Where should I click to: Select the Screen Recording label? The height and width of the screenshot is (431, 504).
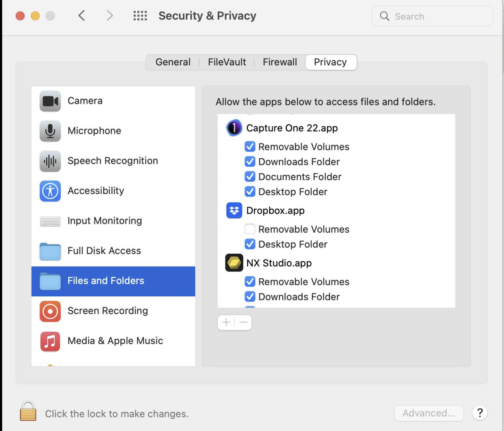[x=108, y=311]
